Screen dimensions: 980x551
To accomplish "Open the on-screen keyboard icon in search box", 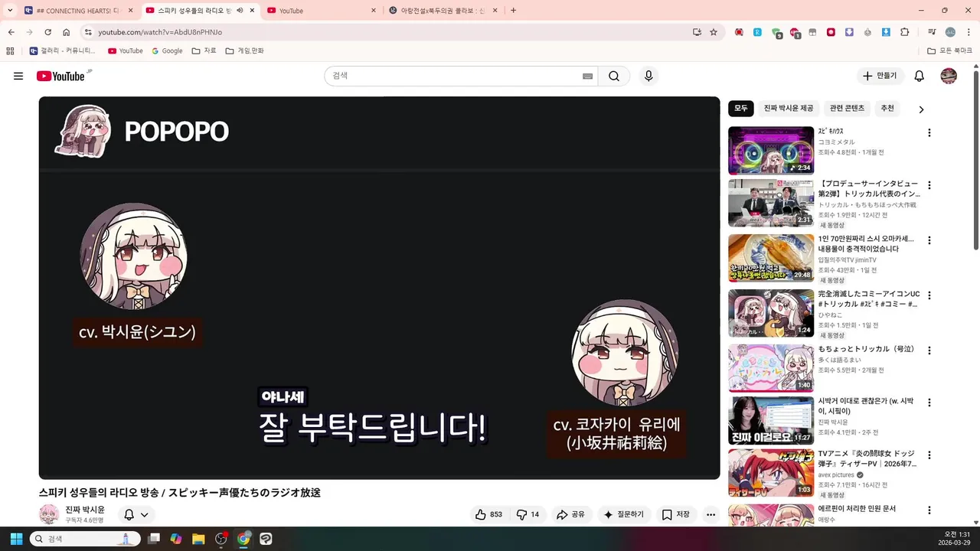I will pyautogui.click(x=587, y=76).
